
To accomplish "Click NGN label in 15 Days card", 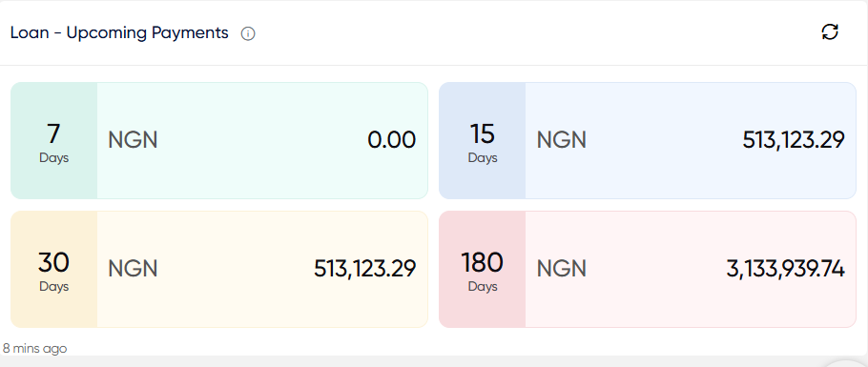I will pyautogui.click(x=561, y=140).
